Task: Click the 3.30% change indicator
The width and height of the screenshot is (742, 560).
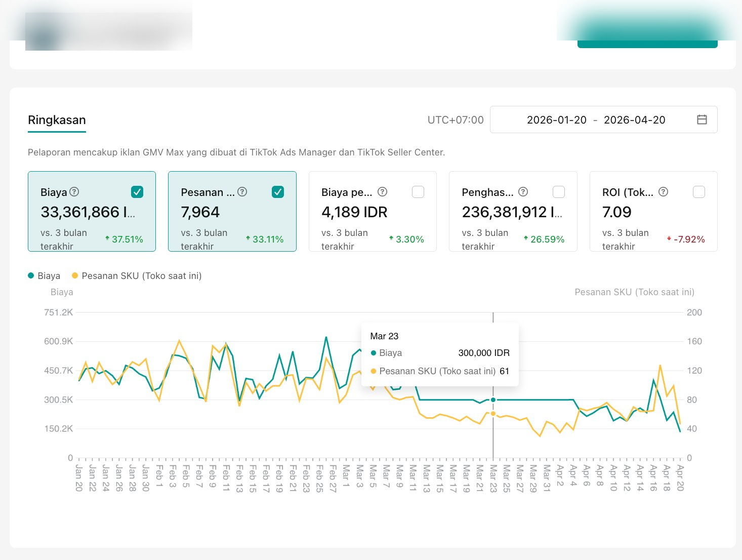Action: point(406,239)
